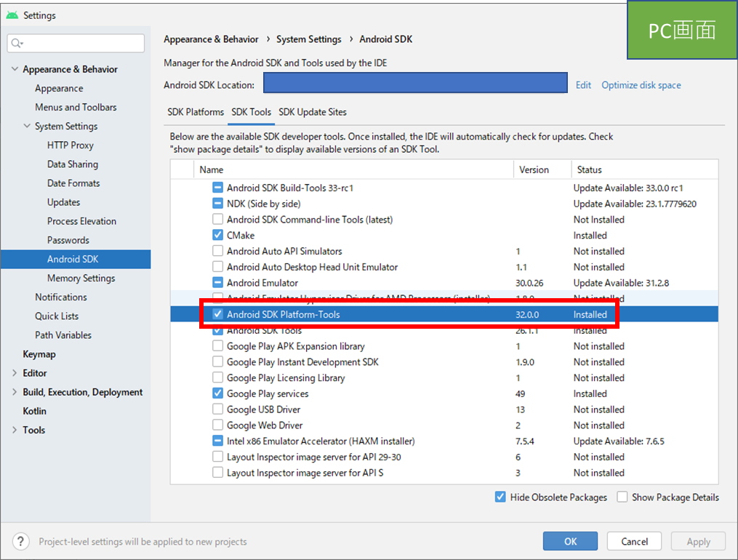Open Appearance settings page

click(x=59, y=89)
